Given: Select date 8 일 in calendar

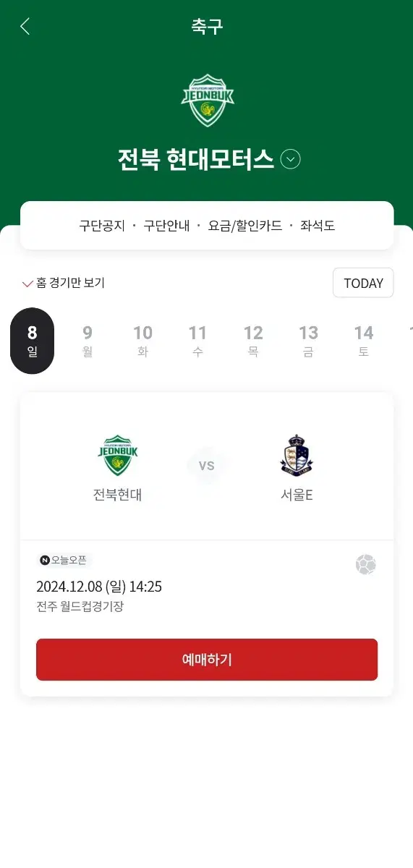Looking at the screenshot, I should (x=32, y=341).
